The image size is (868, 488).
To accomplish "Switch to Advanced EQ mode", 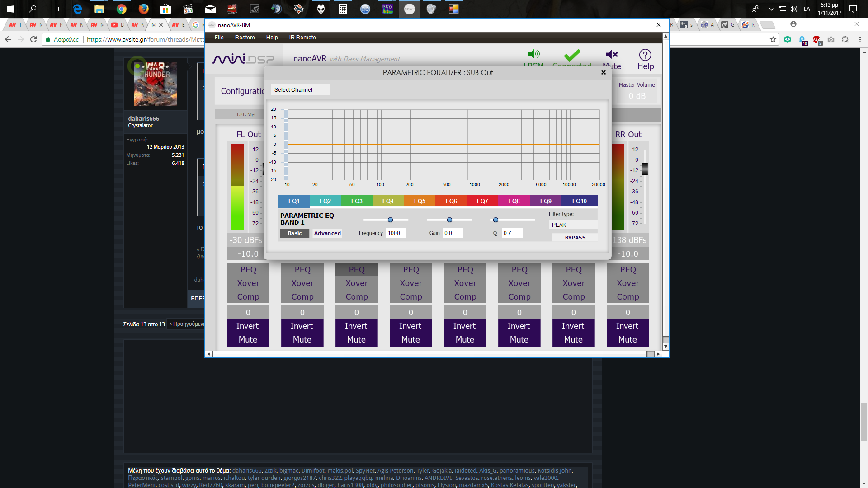I will [x=327, y=233].
